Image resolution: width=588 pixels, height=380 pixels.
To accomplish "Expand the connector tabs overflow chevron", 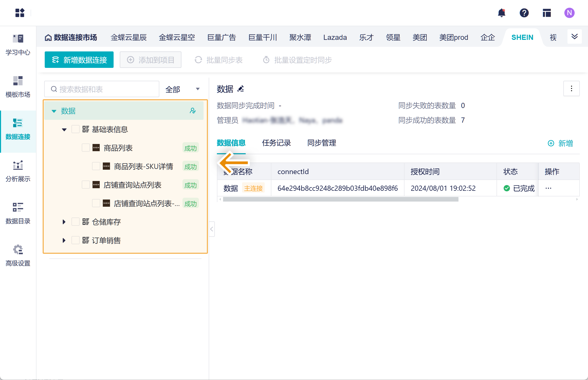I will point(574,37).
